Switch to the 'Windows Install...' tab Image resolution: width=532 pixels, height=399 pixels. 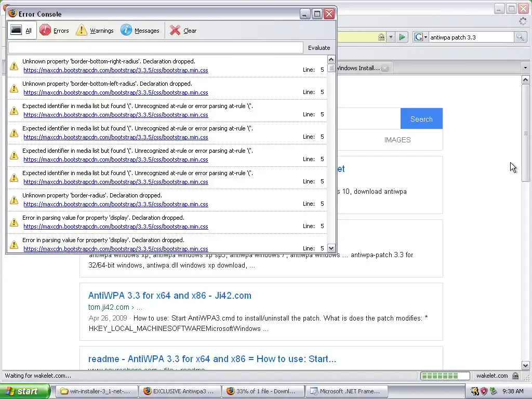[358, 68]
